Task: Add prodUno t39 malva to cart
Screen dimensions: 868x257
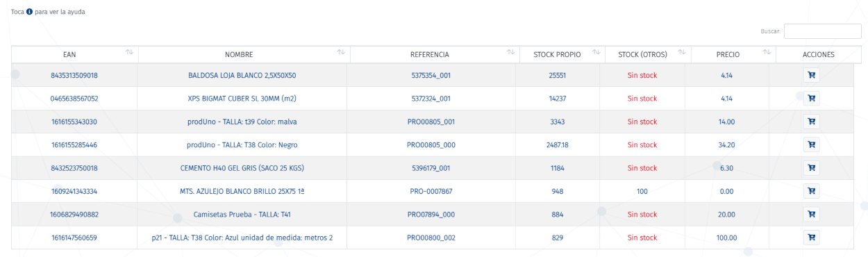Action: coord(810,122)
